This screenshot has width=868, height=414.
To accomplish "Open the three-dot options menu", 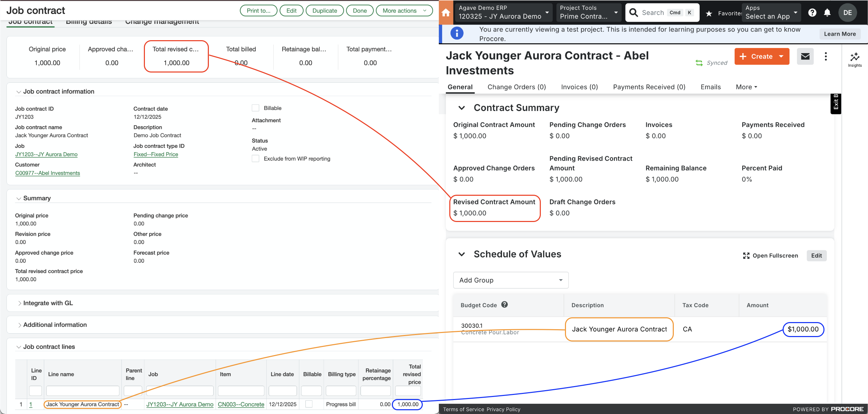I will coord(826,56).
